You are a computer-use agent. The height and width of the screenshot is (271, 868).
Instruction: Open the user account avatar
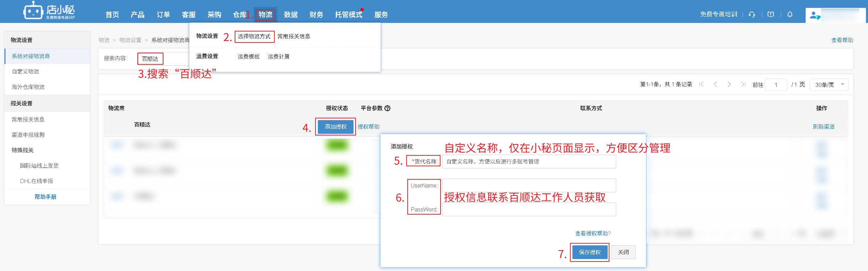(x=815, y=15)
